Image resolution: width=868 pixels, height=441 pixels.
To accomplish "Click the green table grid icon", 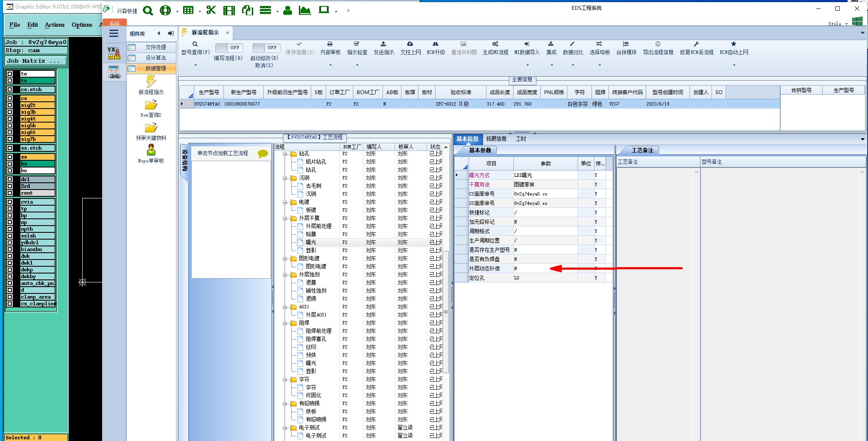I will (188, 10).
